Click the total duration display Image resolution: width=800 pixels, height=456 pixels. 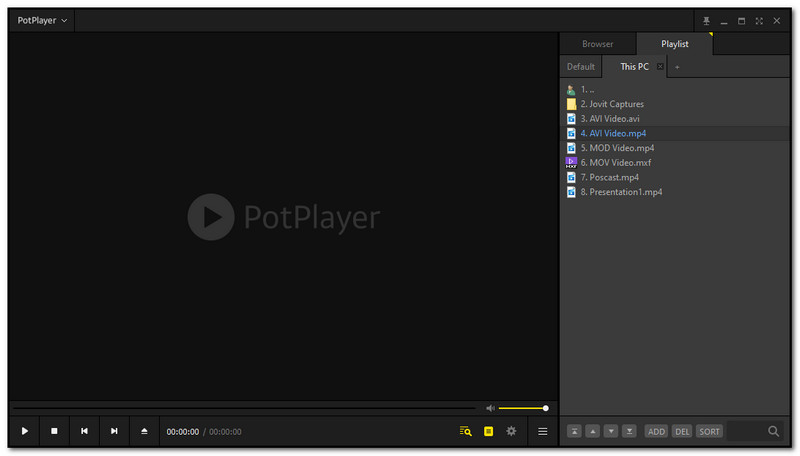225,432
